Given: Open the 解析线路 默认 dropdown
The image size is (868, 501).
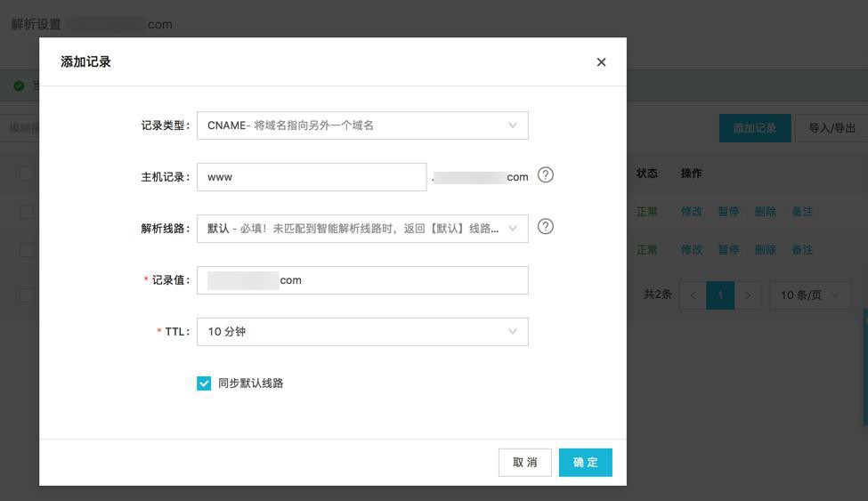Looking at the screenshot, I should 362,229.
